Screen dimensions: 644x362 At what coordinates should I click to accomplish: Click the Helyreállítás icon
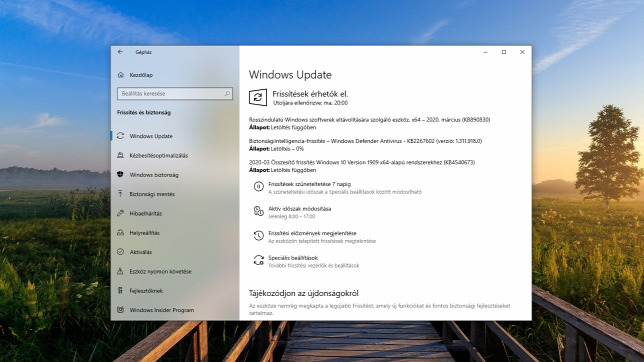(120, 233)
